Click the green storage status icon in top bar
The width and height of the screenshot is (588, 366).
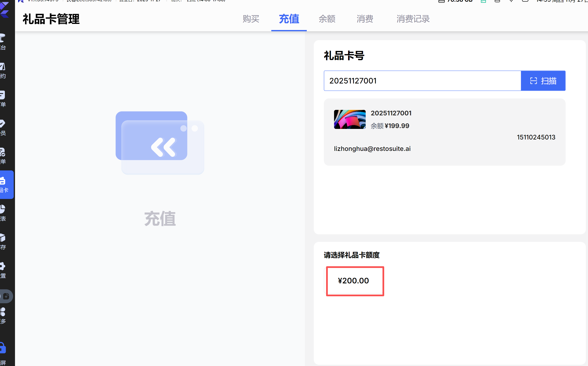coord(483,1)
